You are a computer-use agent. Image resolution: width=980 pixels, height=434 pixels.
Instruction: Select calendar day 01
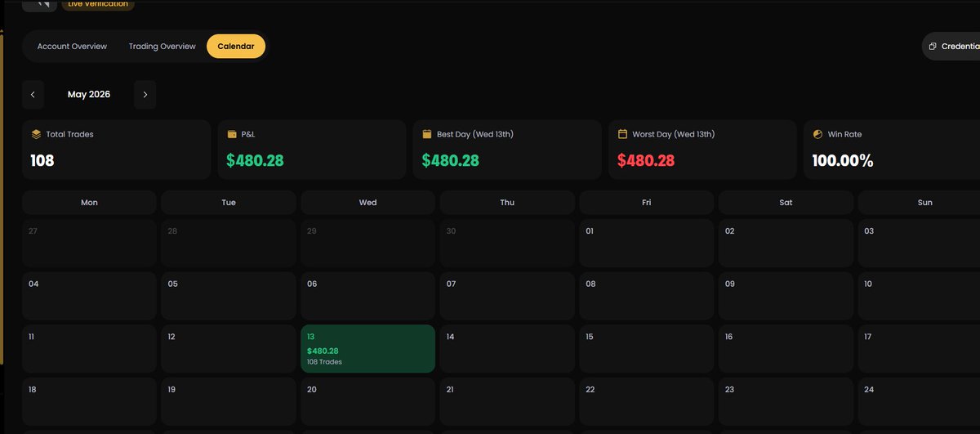point(647,243)
